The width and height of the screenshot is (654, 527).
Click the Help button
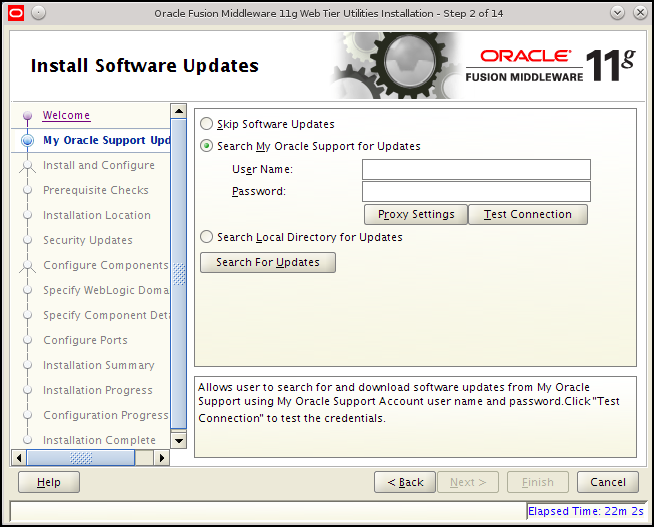coord(49,482)
